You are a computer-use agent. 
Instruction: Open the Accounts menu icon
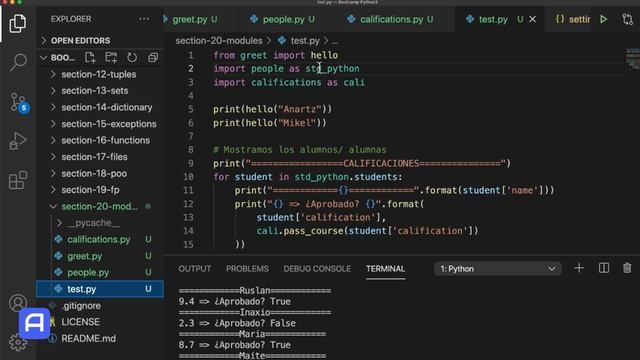[18, 302]
